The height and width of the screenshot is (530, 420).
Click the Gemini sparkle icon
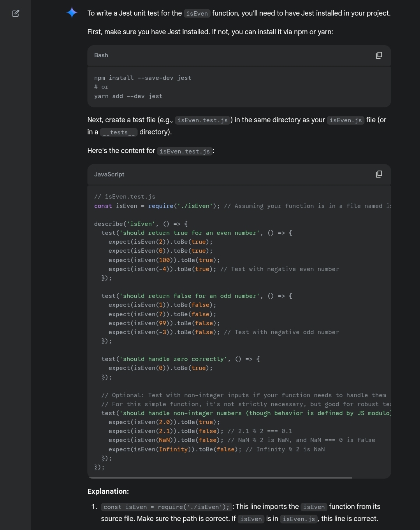72,12
